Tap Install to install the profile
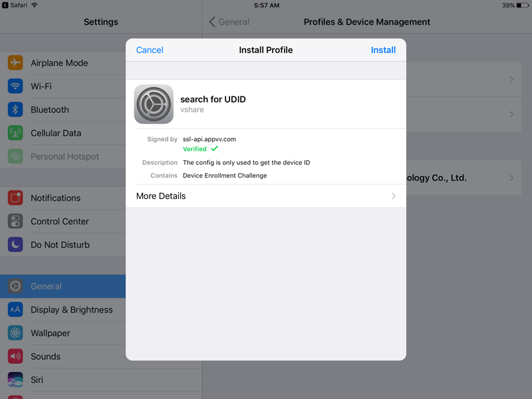The width and height of the screenshot is (532, 399). (x=383, y=50)
